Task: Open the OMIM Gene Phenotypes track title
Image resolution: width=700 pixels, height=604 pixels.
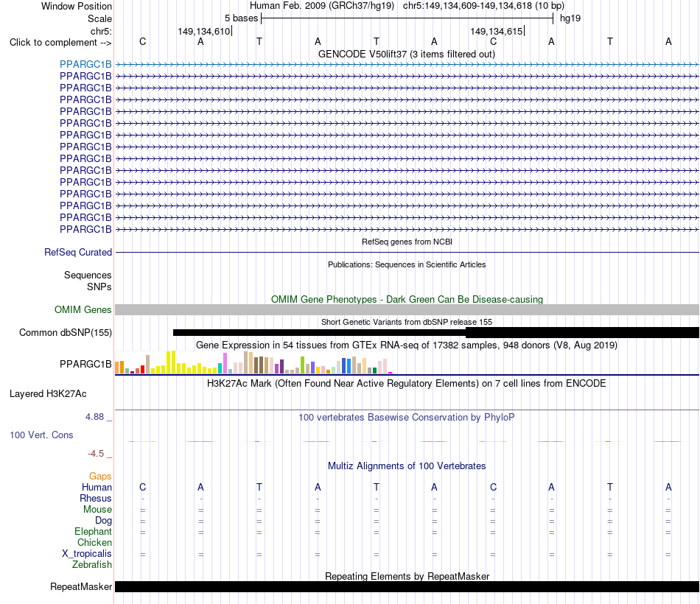Action: tap(407, 299)
